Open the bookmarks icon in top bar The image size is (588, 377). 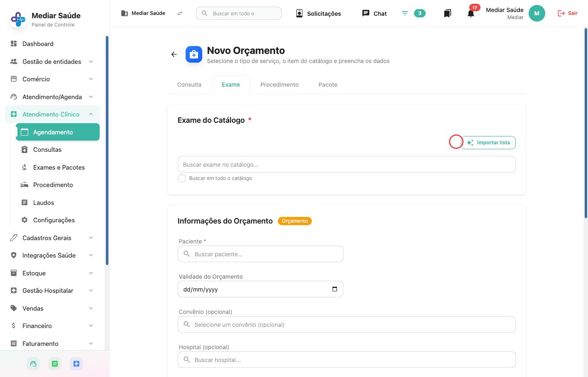tap(447, 13)
